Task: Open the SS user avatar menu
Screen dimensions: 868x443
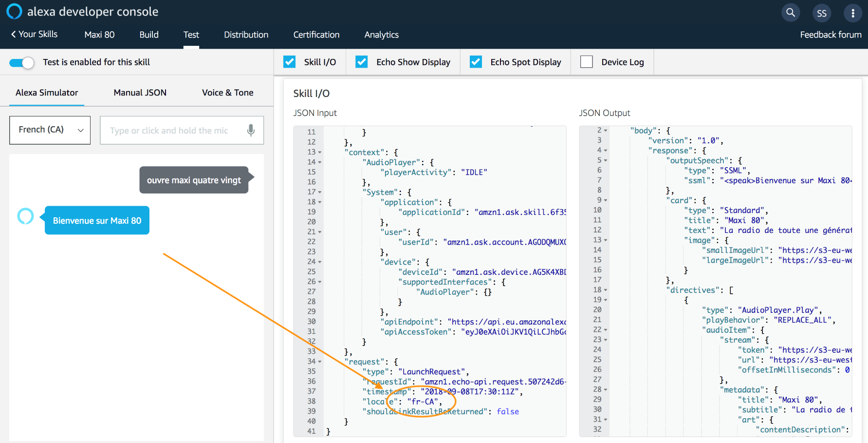Action: 822,13
